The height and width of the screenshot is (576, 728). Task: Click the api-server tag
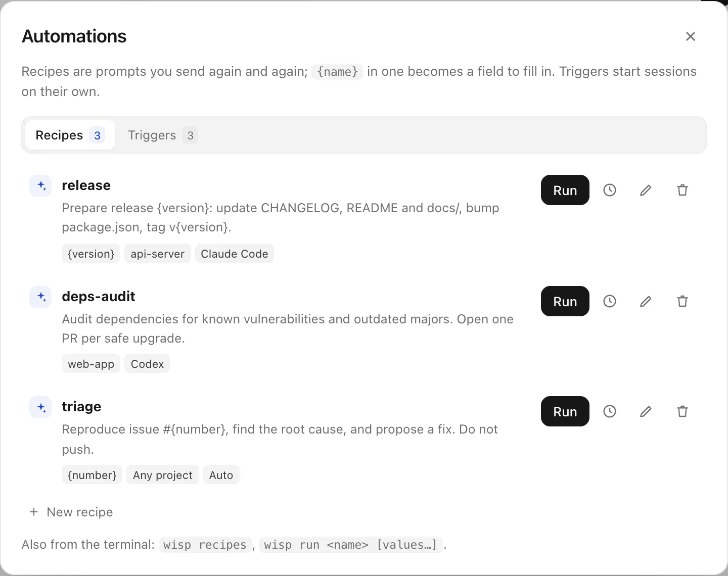click(158, 254)
